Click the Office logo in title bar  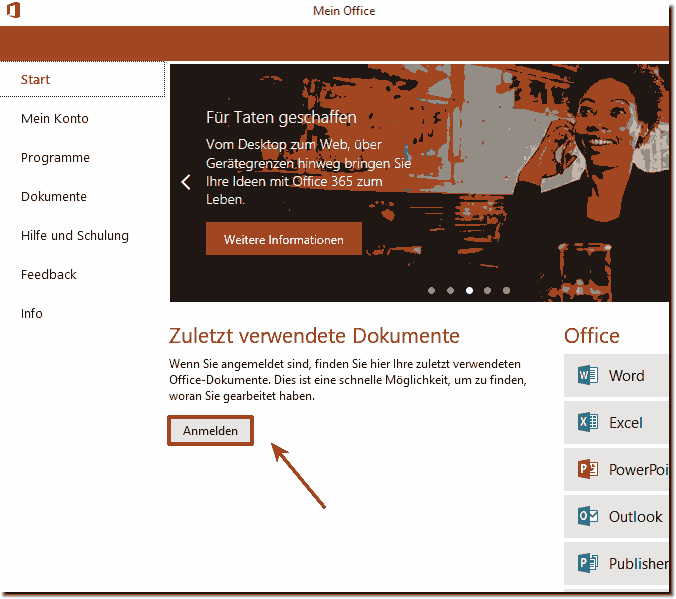[x=13, y=10]
